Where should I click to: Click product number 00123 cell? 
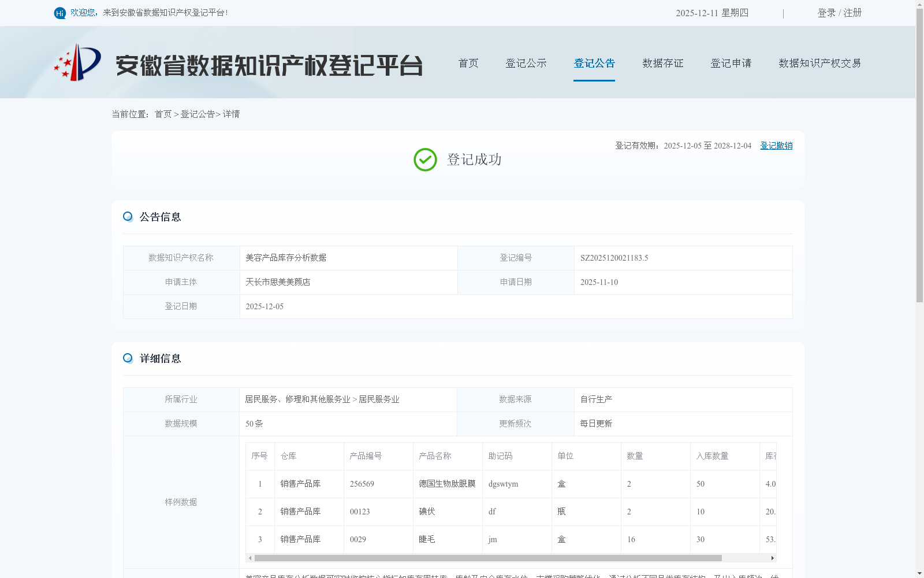point(360,512)
